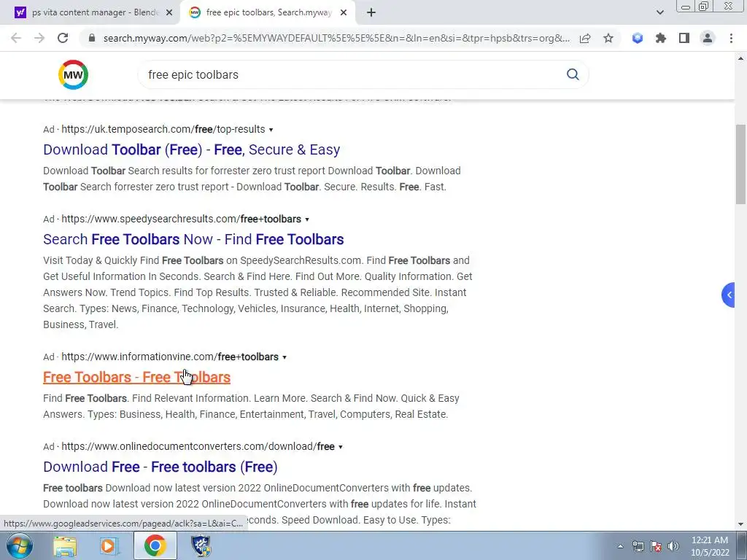Open the Extensions puzzle icon
This screenshot has width=747, height=560.
[x=661, y=38]
